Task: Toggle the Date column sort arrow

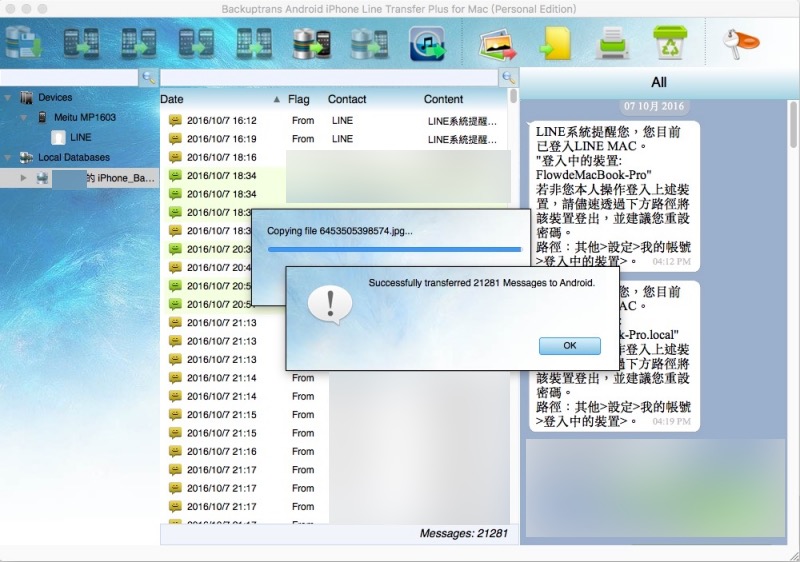Action: pos(277,99)
